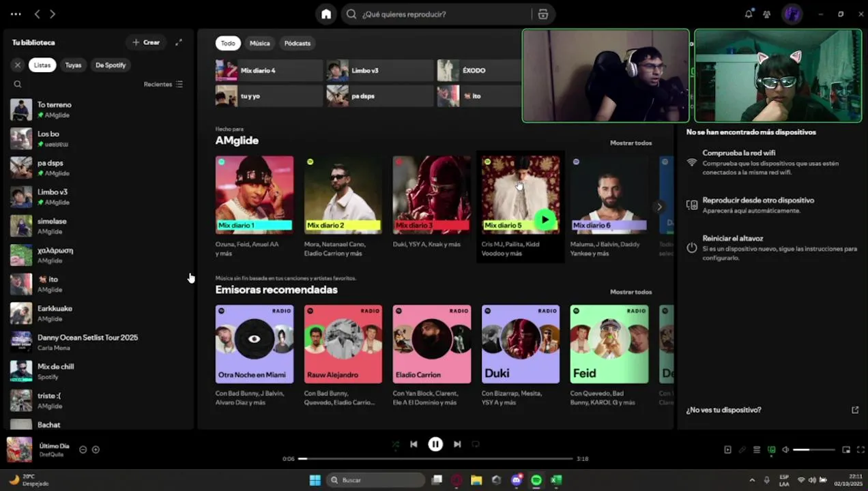Open the Now Playing view icon

pyautogui.click(x=727, y=449)
